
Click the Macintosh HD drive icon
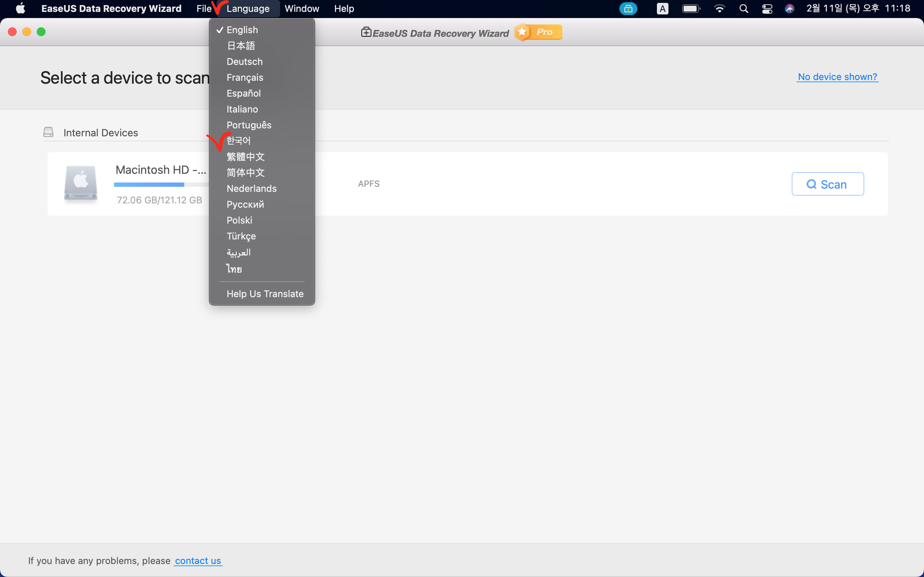click(80, 183)
